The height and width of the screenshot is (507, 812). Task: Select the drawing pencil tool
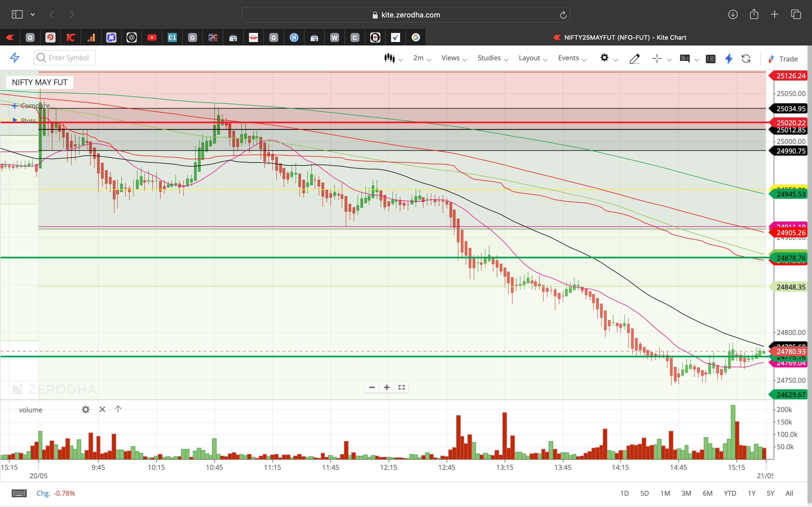tap(635, 59)
